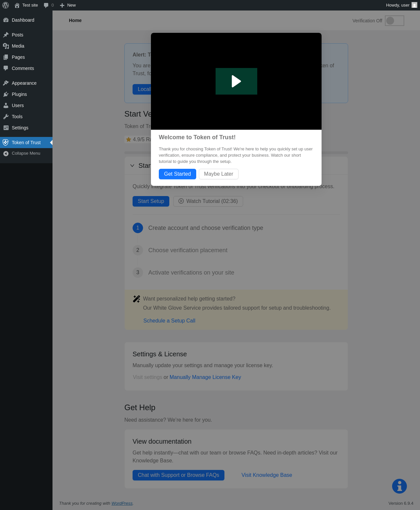Open the Test site home icon
Image resolution: width=420 pixels, height=510 pixels.
pyautogui.click(x=17, y=5)
